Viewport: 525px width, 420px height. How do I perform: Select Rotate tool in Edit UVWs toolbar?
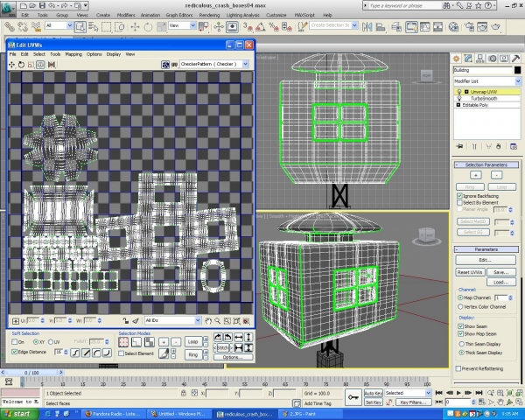click(x=21, y=65)
